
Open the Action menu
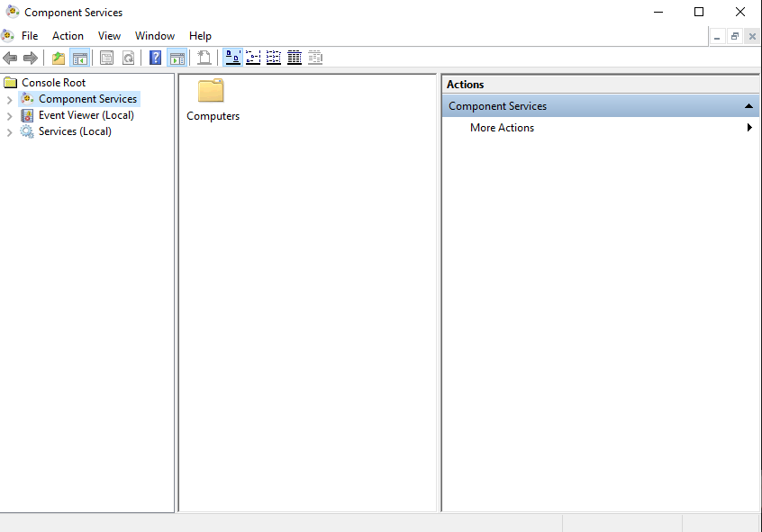click(68, 36)
